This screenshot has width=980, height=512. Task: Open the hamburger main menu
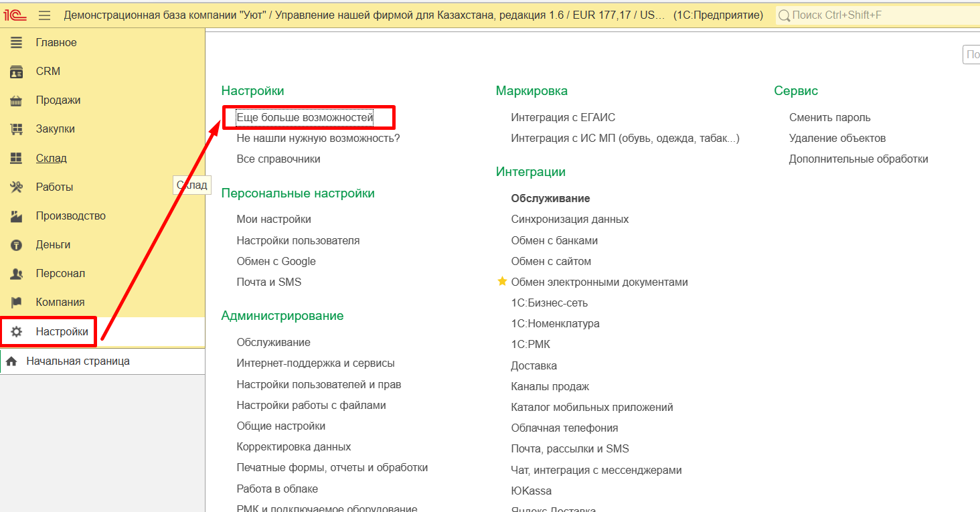[45, 15]
